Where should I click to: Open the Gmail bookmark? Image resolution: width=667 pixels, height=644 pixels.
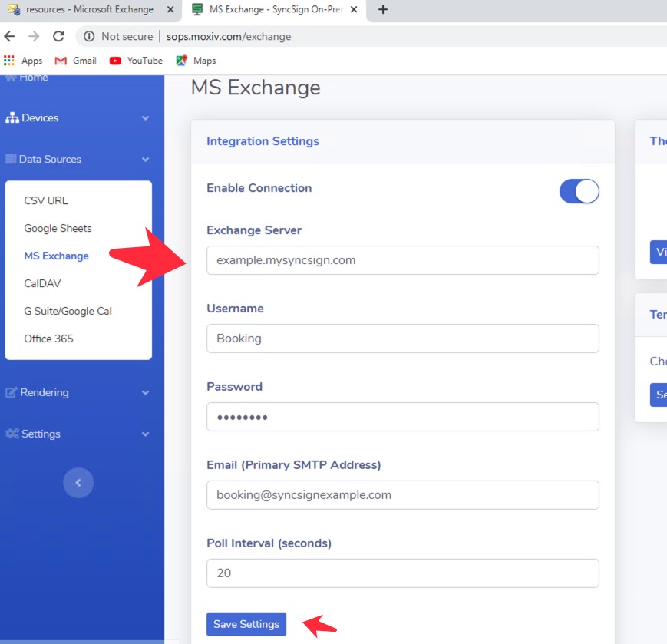pyautogui.click(x=76, y=61)
